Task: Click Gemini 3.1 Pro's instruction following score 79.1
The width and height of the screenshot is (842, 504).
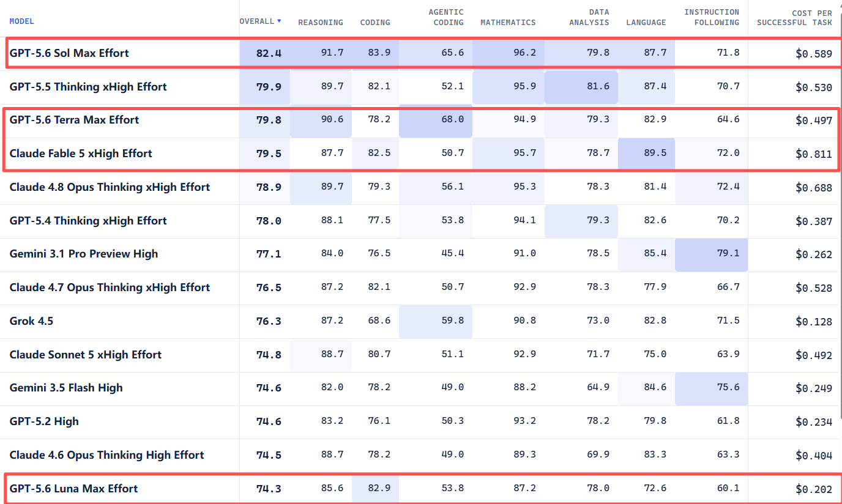Action: pyautogui.click(x=728, y=253)
